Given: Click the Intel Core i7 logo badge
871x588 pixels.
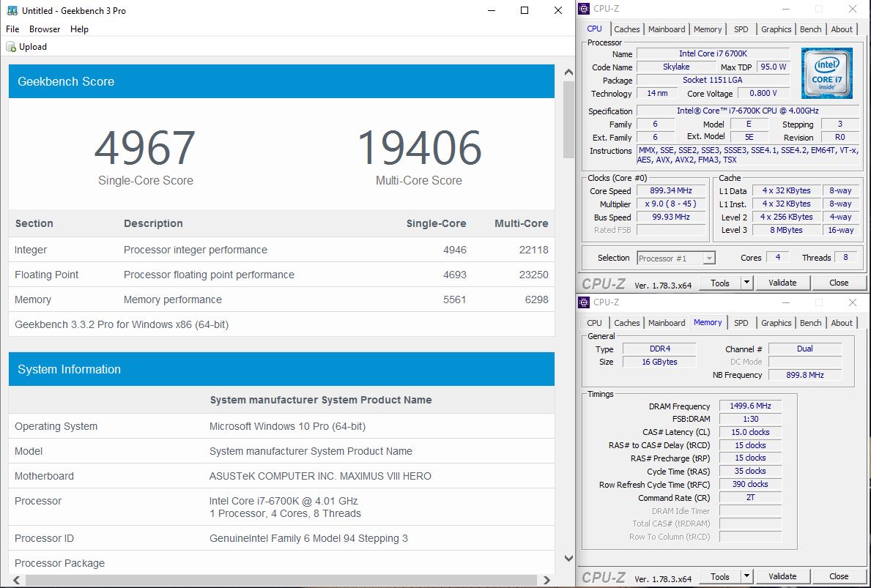Looking at the screenshot, I should (826, 72).
